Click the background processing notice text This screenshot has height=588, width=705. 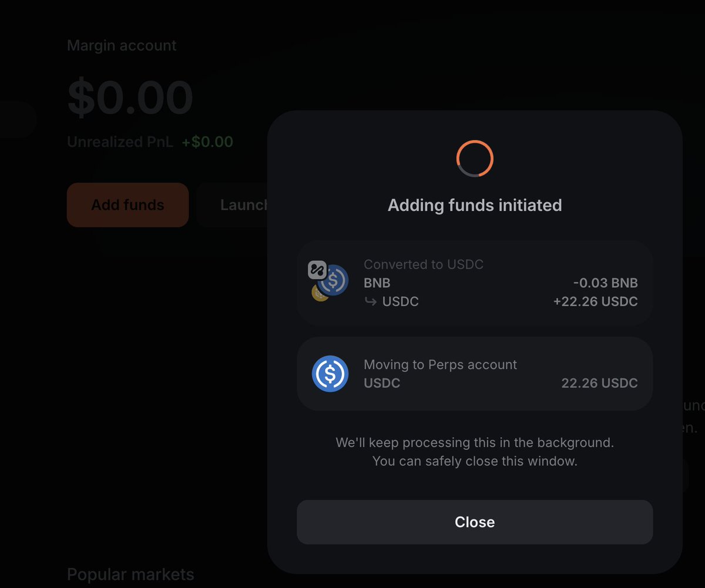(x=475, y=452)
